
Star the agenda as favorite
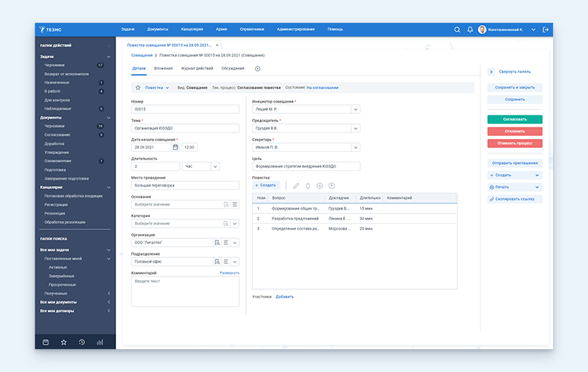137,88
